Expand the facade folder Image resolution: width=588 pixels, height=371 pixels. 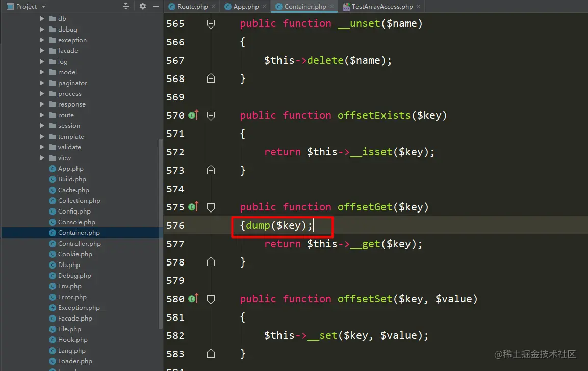click(42, 50)
